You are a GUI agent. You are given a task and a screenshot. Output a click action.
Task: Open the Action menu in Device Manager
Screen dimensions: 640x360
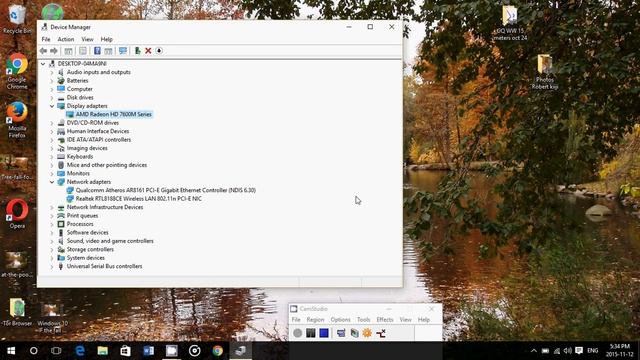click(x=66, y=39)
